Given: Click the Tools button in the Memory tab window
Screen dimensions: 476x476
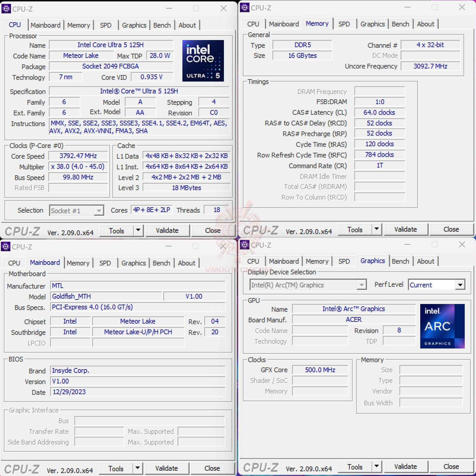Looking at the screenshot, I should click(x=355, y=229).
